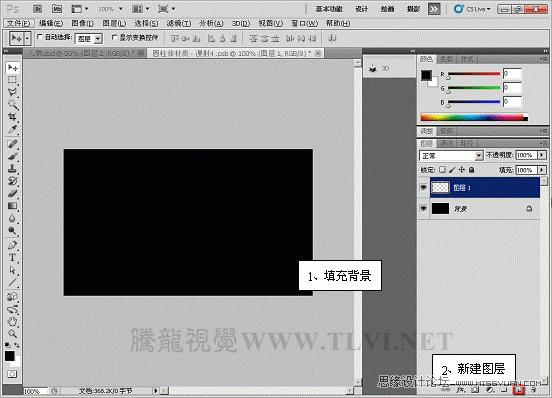Viewport: 552px width, 398px height.
Task: Swap foreground and background colors icon
Action: click(x=17, y=345)
